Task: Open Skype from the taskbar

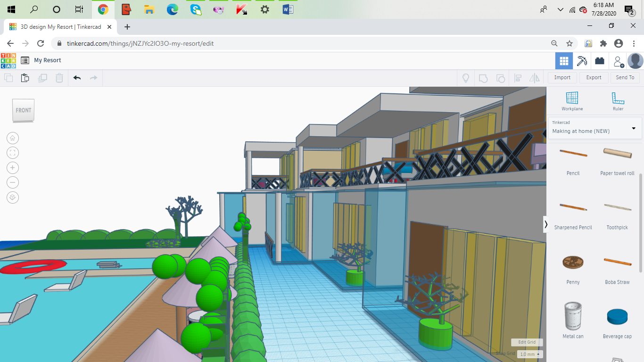Action: click(x=196, y=9)
